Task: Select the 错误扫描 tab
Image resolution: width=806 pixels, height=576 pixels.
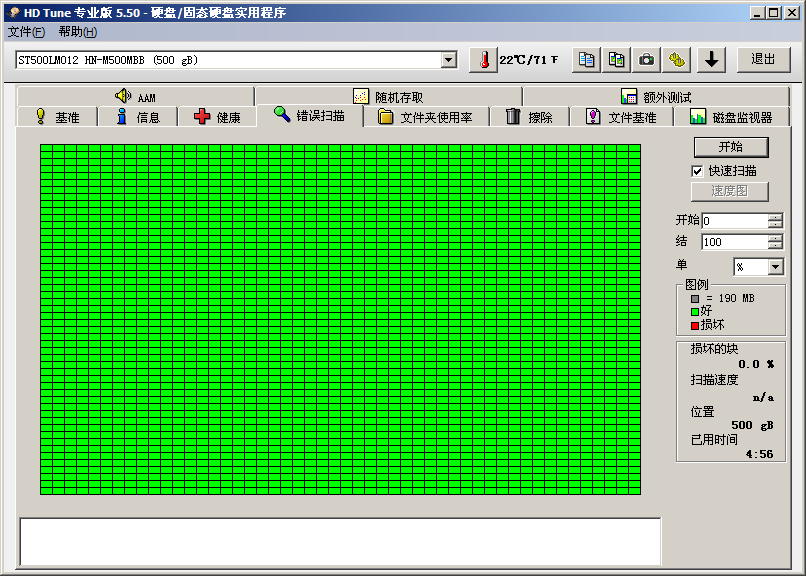Action: (x=309, y=116)
